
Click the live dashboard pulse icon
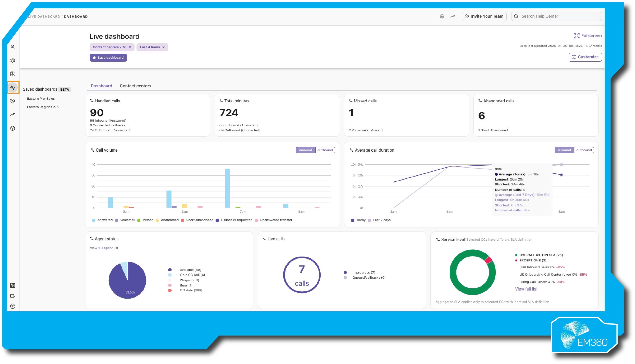pyautogui.click(x=13, y=87)
